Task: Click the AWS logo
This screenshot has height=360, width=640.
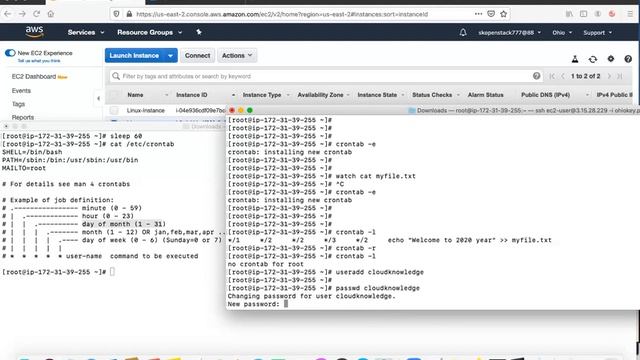Action: click(x=34, y=31)
